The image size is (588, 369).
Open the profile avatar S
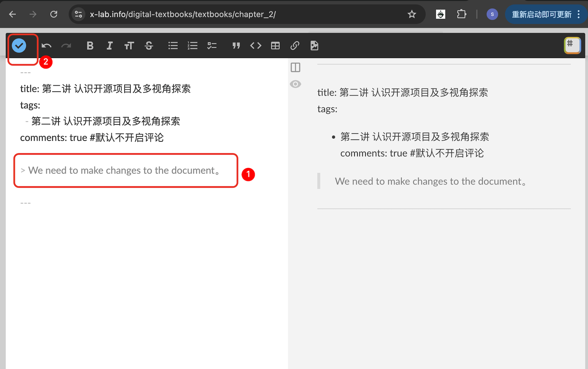coord(492,14)
